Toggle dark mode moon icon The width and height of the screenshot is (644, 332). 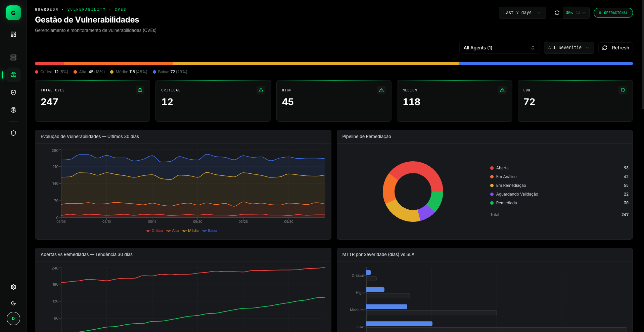pos(13,303)
